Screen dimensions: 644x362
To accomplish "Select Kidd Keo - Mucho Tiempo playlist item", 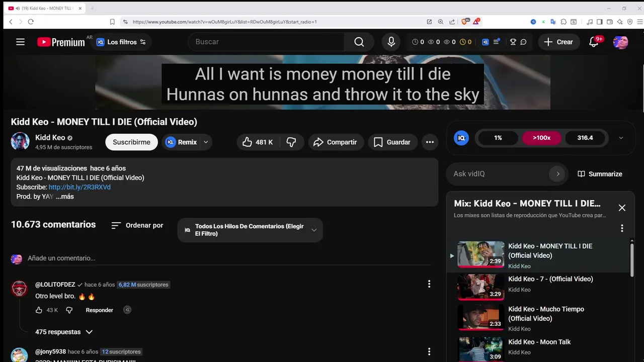I will pos(538,318).
